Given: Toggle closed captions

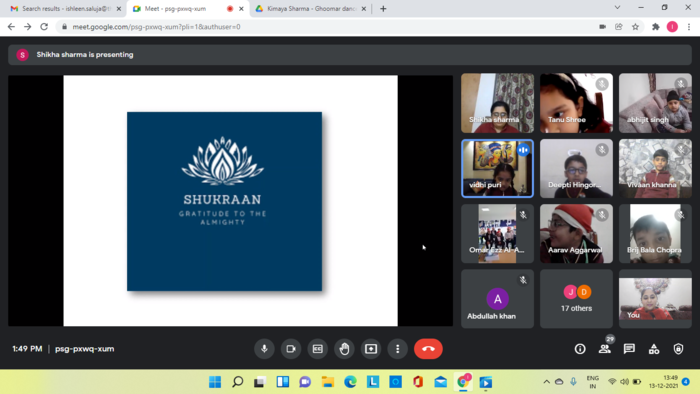Looking at the screenshot, I should coord(317,349).
